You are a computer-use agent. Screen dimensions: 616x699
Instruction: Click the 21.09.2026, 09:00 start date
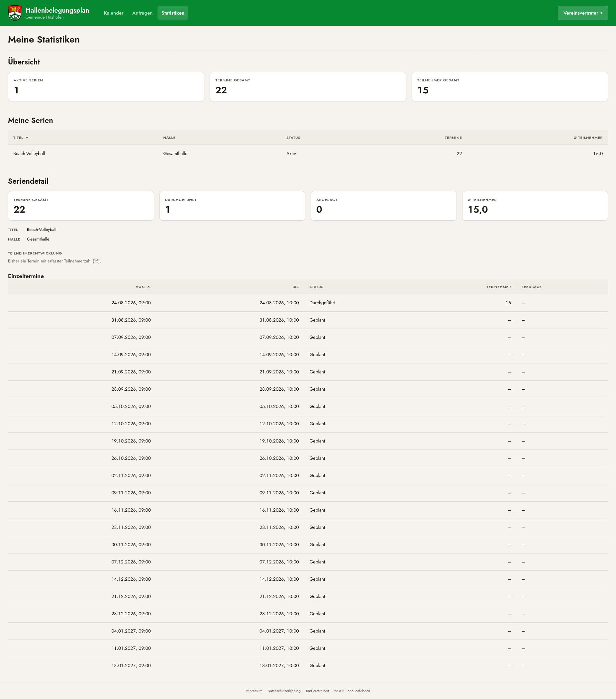click(x=131, y=372)
